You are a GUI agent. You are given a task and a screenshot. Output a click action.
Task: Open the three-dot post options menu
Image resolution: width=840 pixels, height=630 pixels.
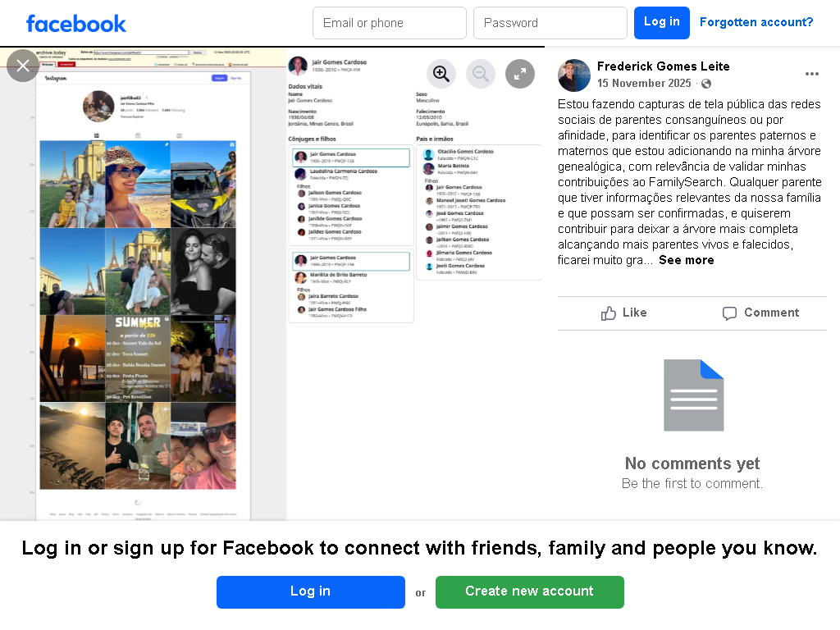[811, 74]
